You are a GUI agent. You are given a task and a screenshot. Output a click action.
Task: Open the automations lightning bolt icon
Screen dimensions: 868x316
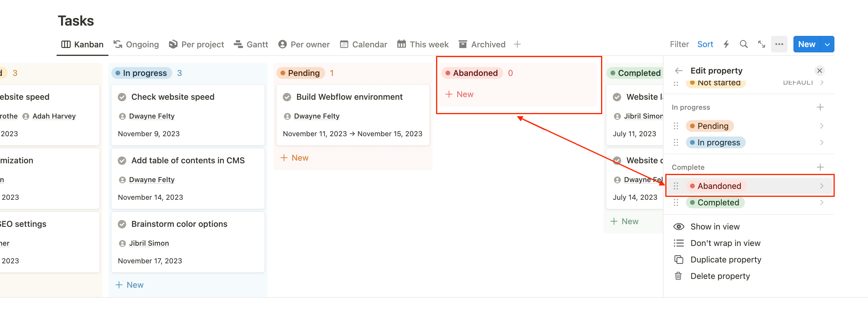click(726, 44)
